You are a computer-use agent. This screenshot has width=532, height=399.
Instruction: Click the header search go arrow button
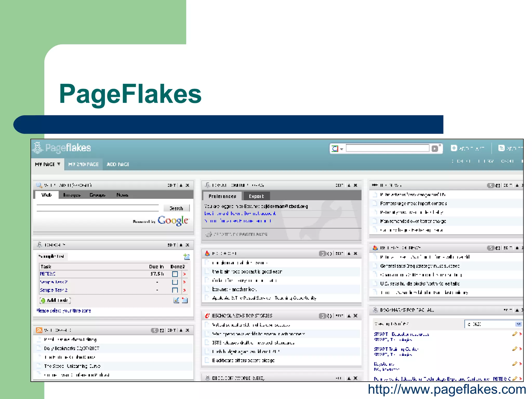(x=435, y=148)
